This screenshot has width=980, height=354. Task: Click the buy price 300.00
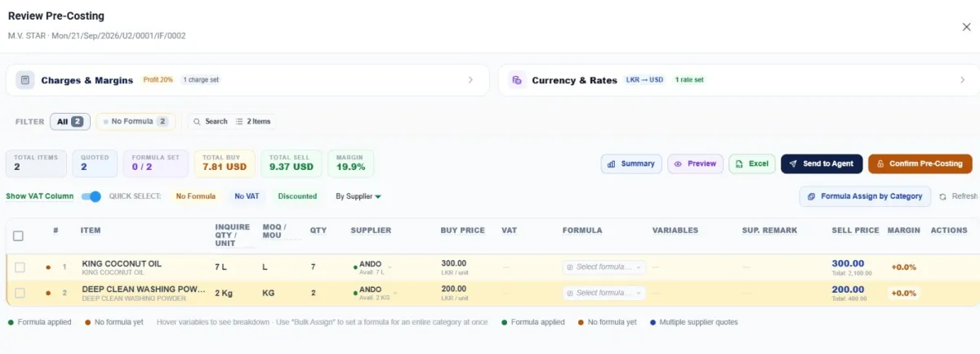pyautogui.click(x=453, y=264)
